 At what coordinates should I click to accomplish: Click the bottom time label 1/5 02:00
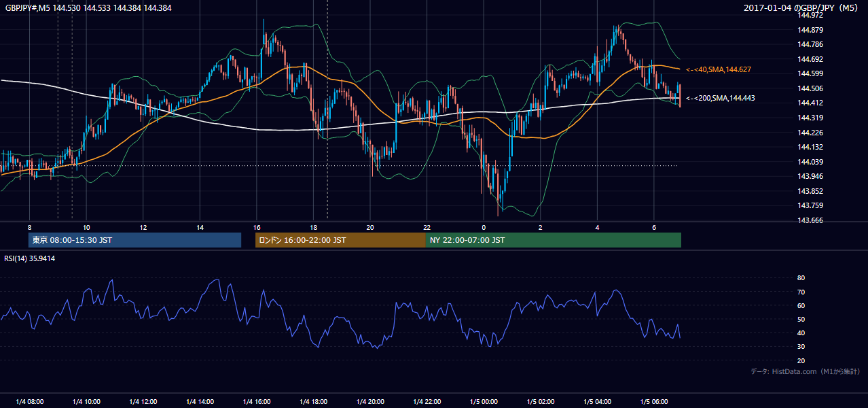click(x=540, y=402)
